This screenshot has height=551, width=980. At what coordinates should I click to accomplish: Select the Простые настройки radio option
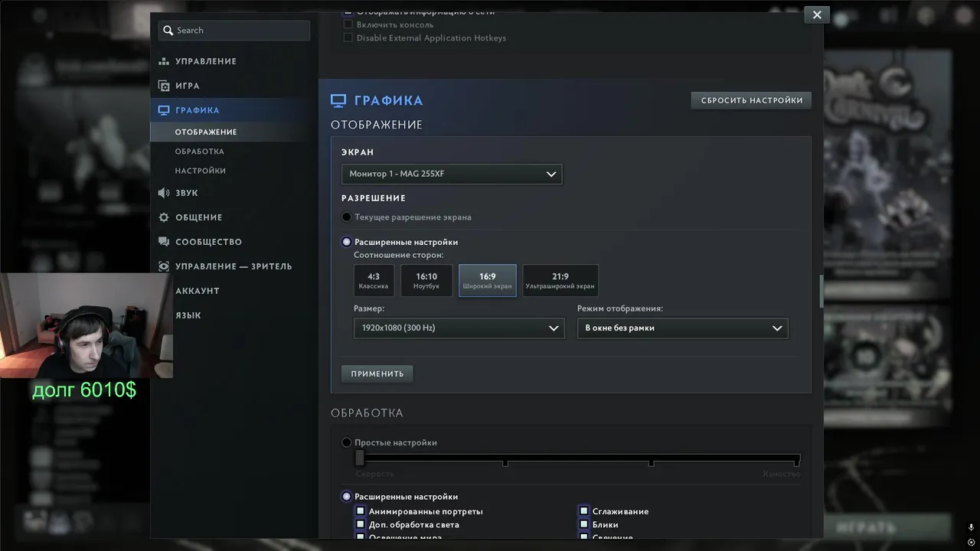click(347, 442)
